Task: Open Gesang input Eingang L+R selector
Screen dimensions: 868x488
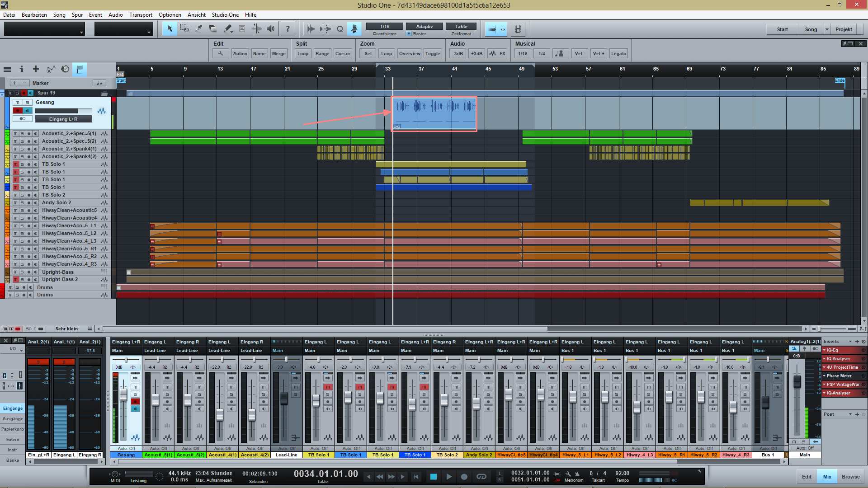Action: click(63, 119)
